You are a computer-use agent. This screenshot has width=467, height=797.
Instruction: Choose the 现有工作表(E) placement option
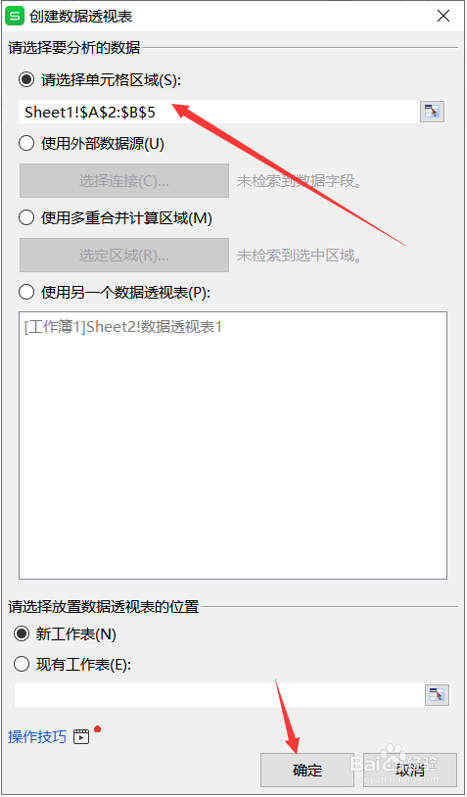click(x=22, y=664)
